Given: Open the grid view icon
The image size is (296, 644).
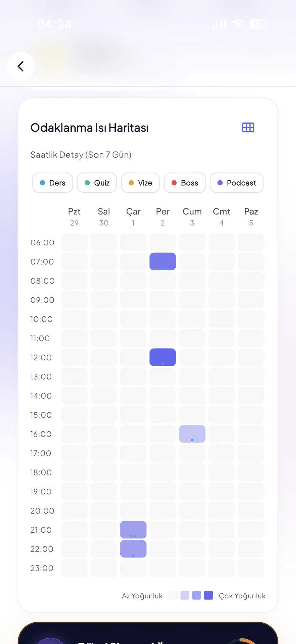Looking at the screenshot, I should point(248,127).
